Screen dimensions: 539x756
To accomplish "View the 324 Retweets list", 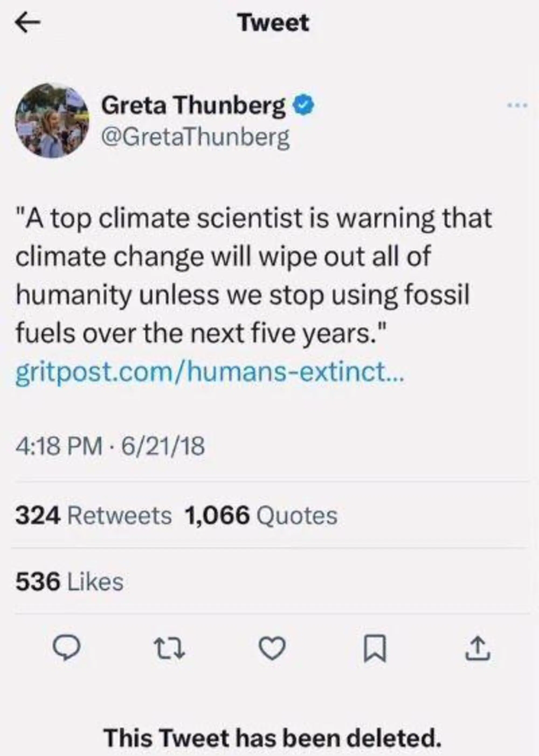I will pos(93,515).
